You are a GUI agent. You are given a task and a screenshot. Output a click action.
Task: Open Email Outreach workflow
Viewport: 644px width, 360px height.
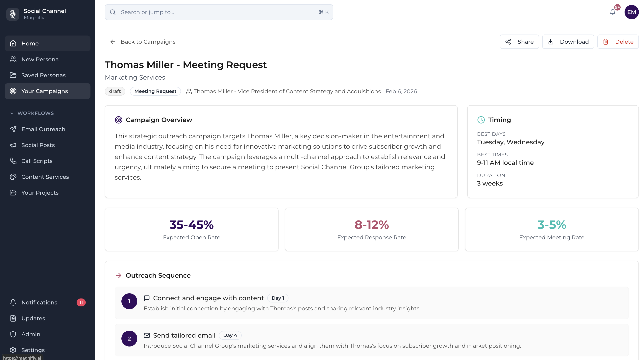click(43, 129)
